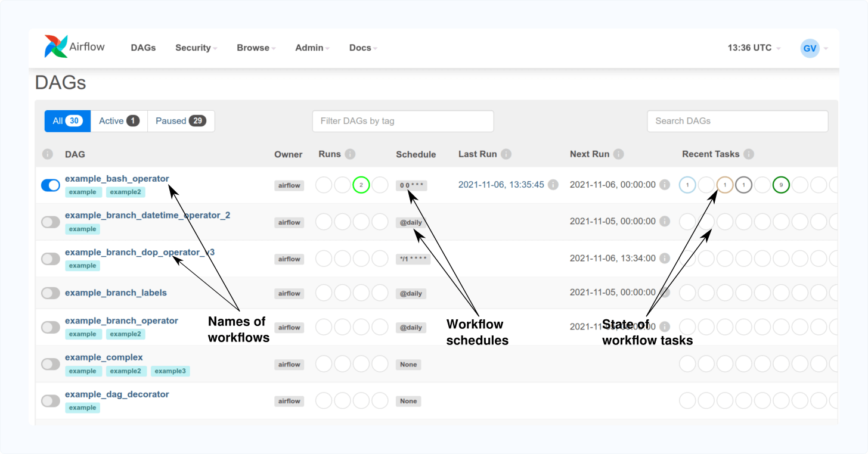868x454 pixels.
Task: Show info icon next to Last Run header
Action: pyautogui.click(x=506, y=154)
